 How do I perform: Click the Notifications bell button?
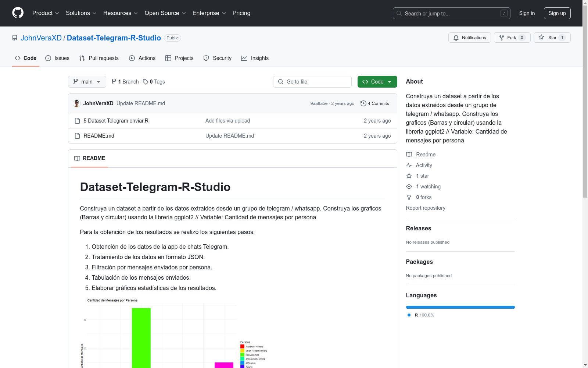pyautogui.click(x=469, y=38)
